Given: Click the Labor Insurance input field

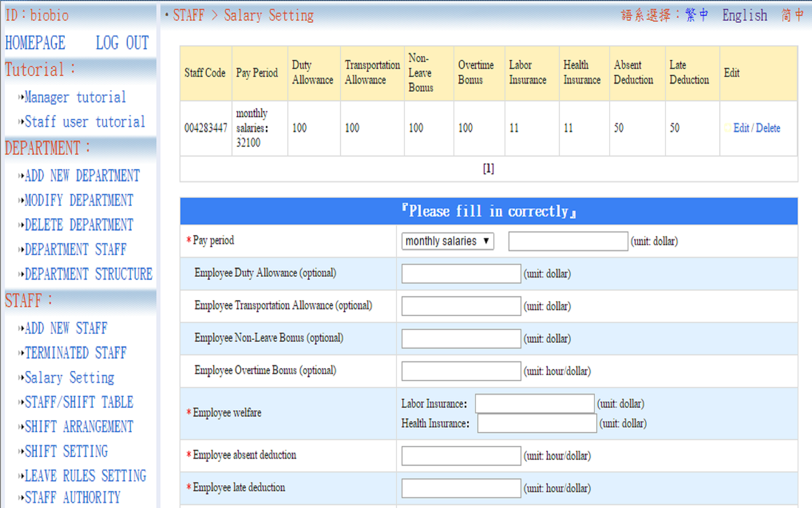Looking at the screenshot, I should pyautogui.click(x=534, y=404).
